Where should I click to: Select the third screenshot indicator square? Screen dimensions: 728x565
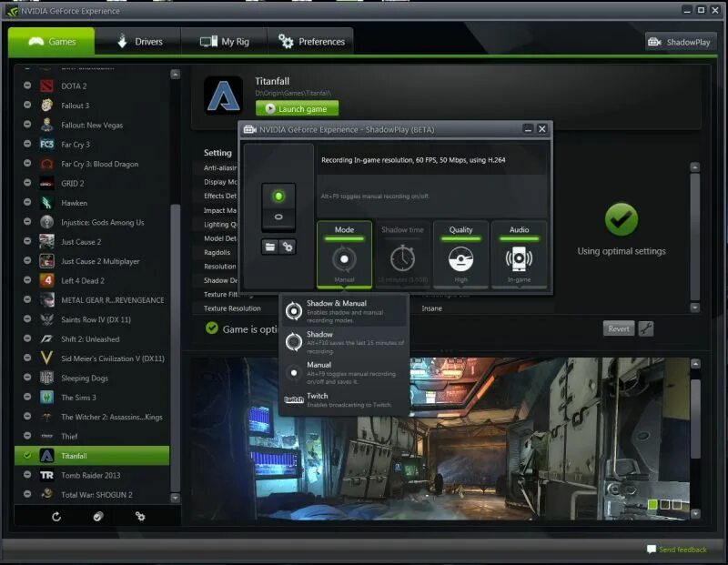coord(677,504)
